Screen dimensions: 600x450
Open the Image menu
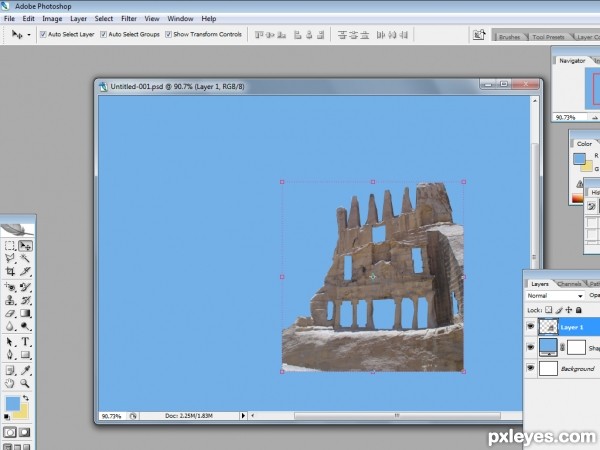point(52,18)
